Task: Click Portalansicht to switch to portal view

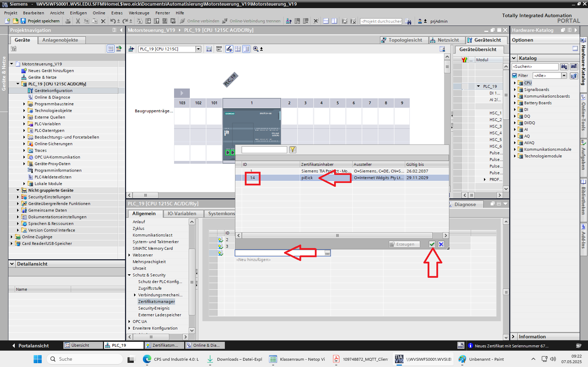Action: (30, 346)
